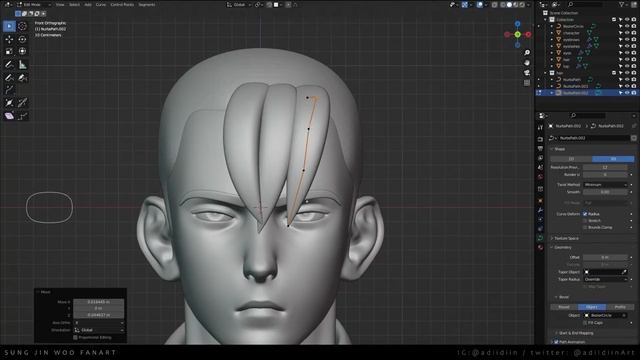Screen dimensions: 640x360
Task: Click the viewport pan hand icon
Action: pos(527,63)
